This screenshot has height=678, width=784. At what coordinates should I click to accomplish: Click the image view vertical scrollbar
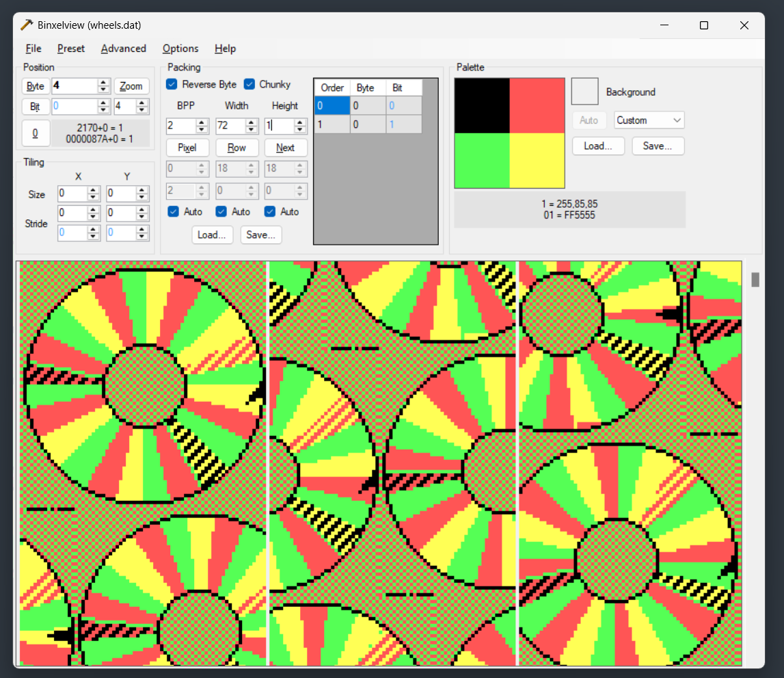tap(754, 279)
